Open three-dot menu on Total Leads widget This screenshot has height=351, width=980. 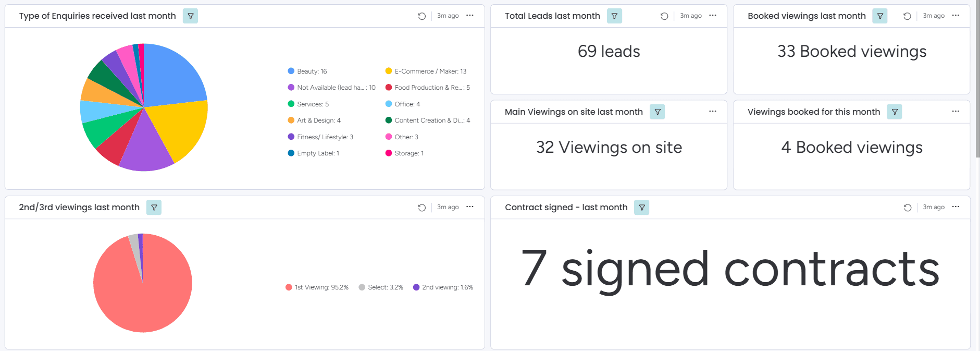click(713, 16)
